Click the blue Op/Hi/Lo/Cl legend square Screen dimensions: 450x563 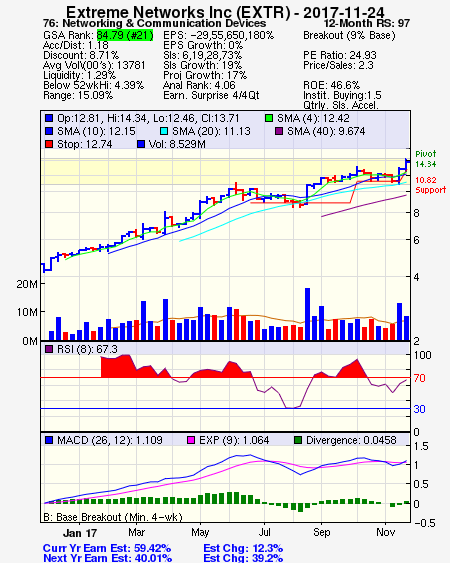point(49,118)
